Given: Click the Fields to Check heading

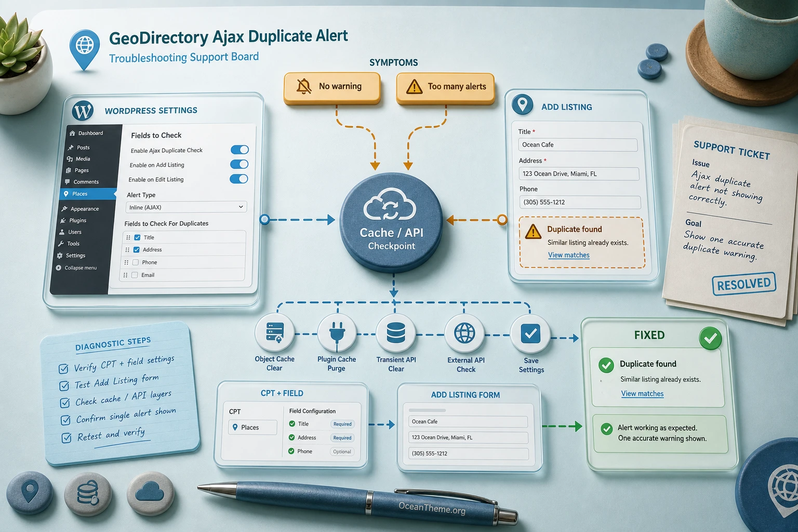Looking at the screenshot, I should (156, 135).
